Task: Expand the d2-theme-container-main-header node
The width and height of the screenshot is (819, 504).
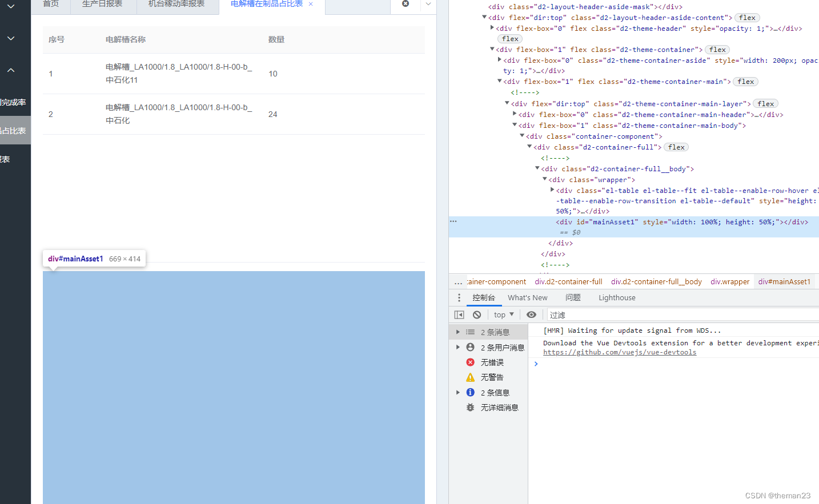Action: pyautogui.click(x=515, y=114)
